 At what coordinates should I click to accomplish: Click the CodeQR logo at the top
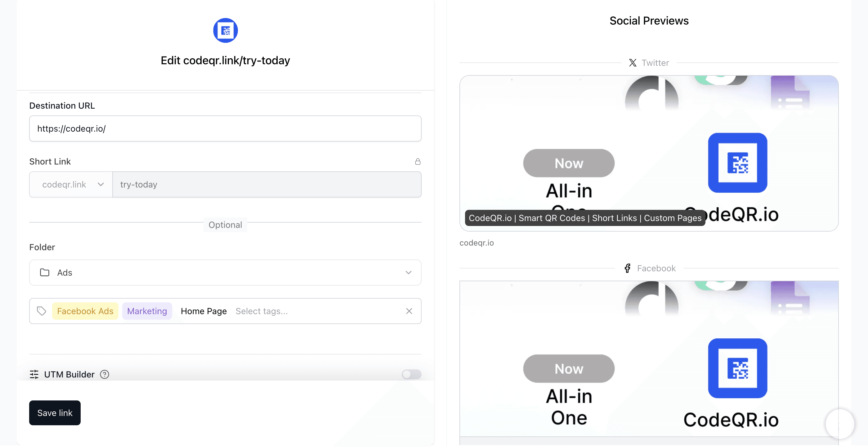[x=225, y=30]
